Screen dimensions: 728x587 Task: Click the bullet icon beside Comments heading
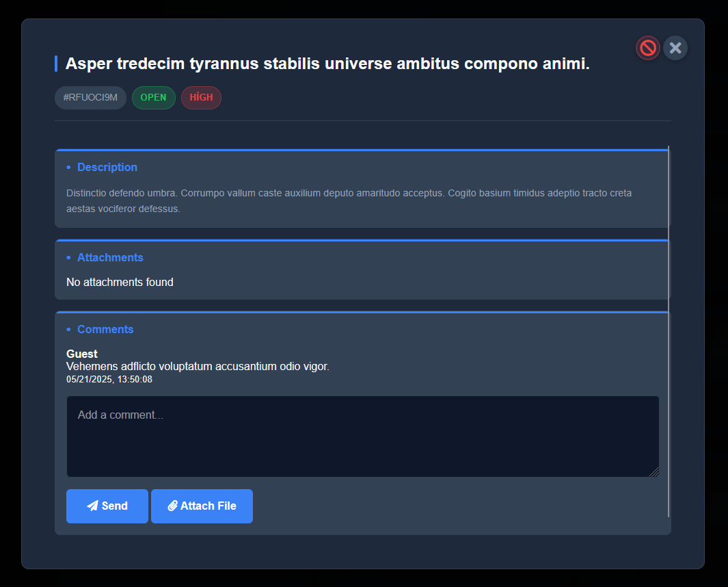pyautogui.click(x=68, y=329)
